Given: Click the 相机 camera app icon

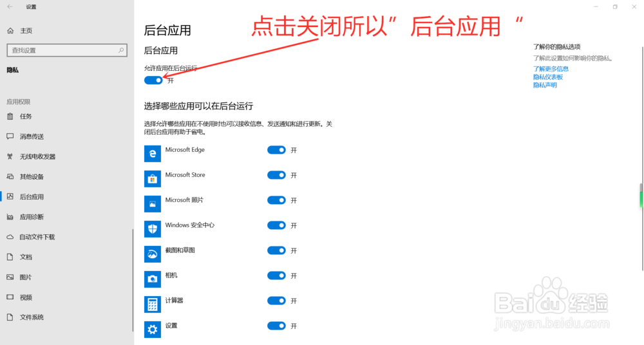Looking at the screenshot, I should click(x=153, y=279).
